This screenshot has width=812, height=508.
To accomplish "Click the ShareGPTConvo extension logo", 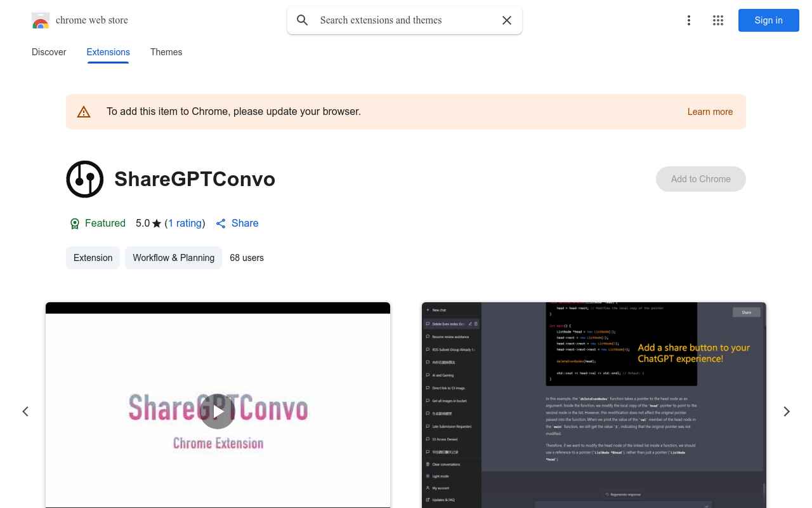I will (84, 179).
